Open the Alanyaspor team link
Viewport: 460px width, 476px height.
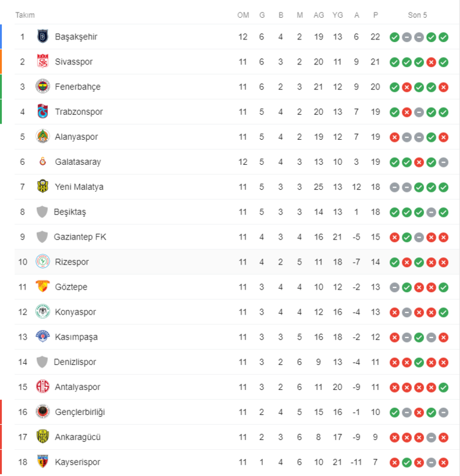(x=76, y=137)
